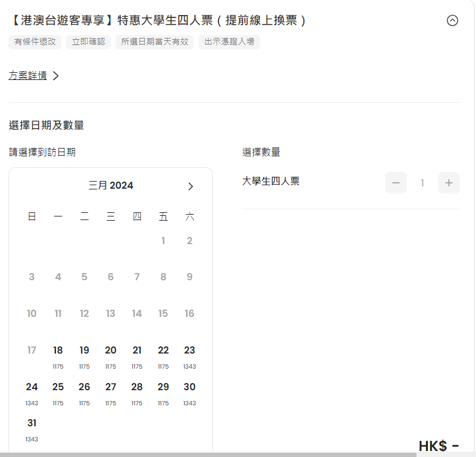The image size is (476, 457).
Task: Select March 22 date
Action: (163, 357)
